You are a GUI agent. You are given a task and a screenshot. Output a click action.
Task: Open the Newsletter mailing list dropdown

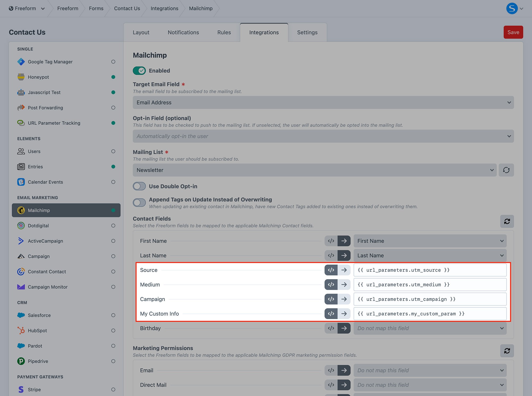tap(315, 170)
